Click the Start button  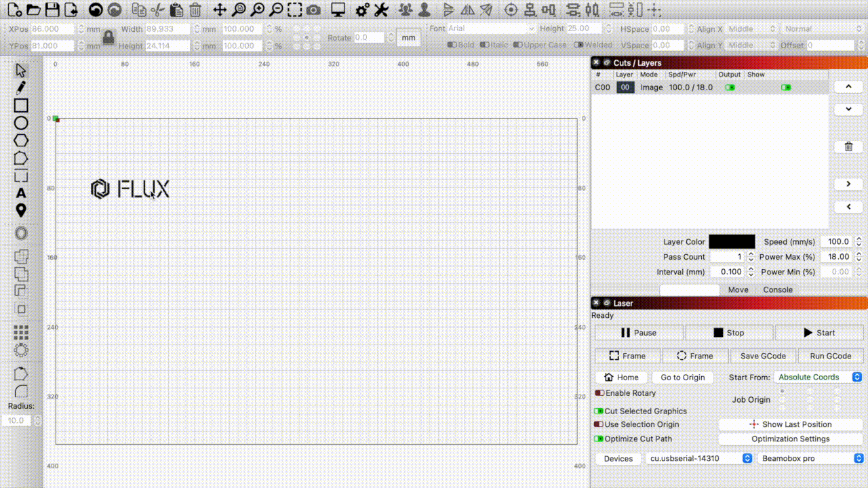tap(818, 333)
